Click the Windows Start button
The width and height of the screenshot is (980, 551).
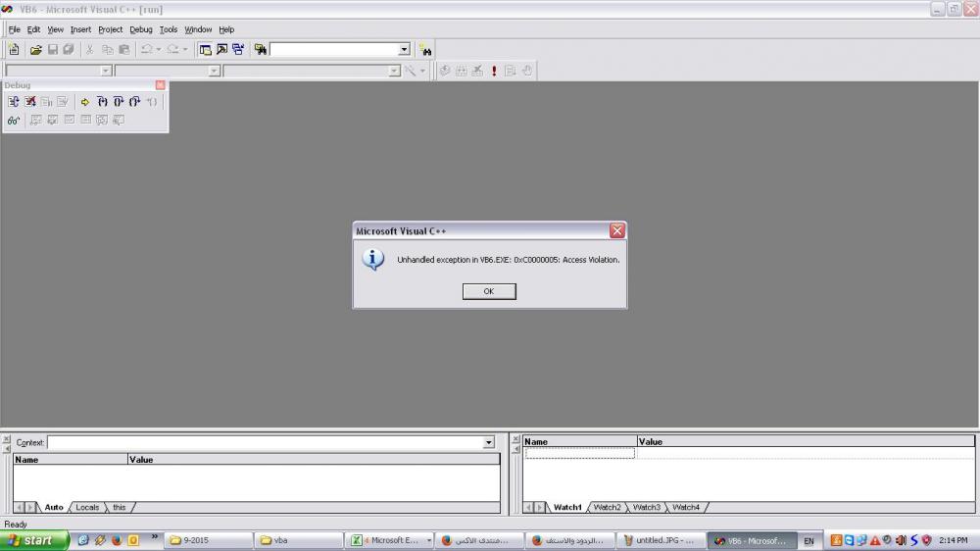coord(34,540)
